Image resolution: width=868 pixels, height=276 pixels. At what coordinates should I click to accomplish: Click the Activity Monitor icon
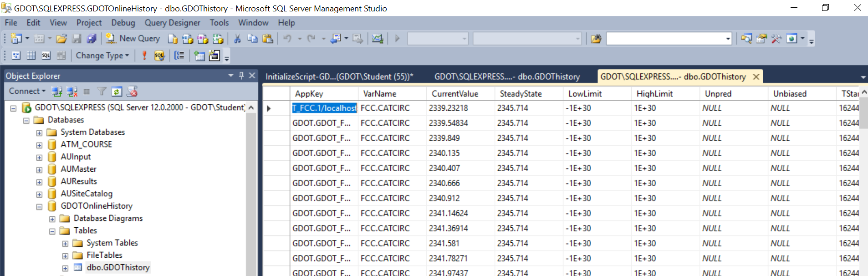(378, 39)
